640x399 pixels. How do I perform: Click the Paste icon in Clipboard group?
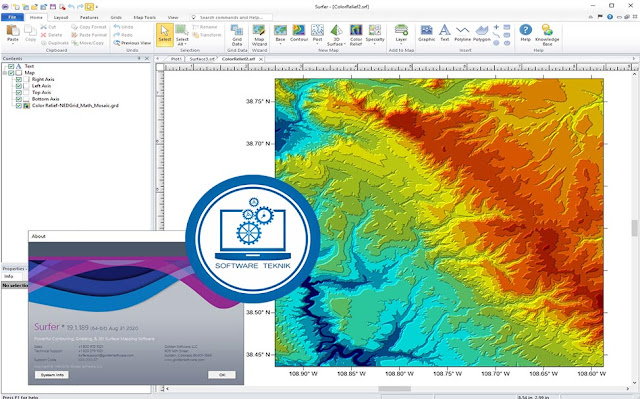(x=13, y=31)
